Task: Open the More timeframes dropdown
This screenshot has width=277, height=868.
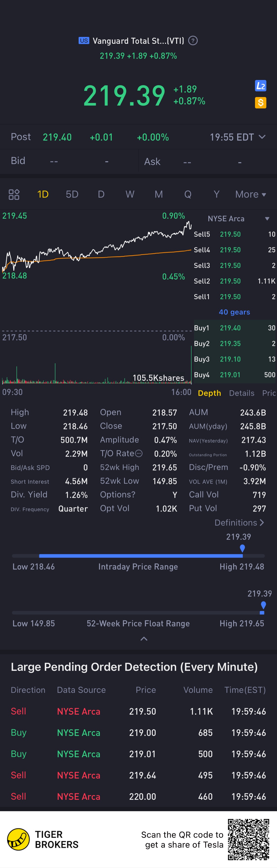Action: coord(251,194)
